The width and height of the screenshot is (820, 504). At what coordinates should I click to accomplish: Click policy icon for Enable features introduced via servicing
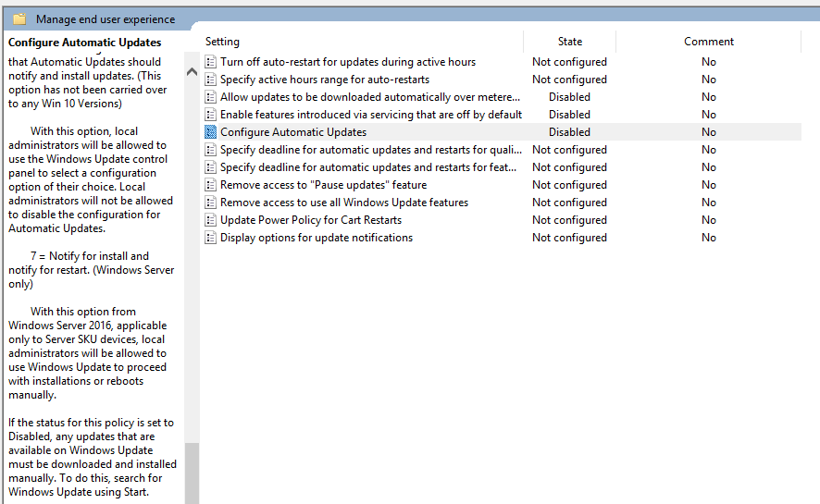(x=210, y=115)
